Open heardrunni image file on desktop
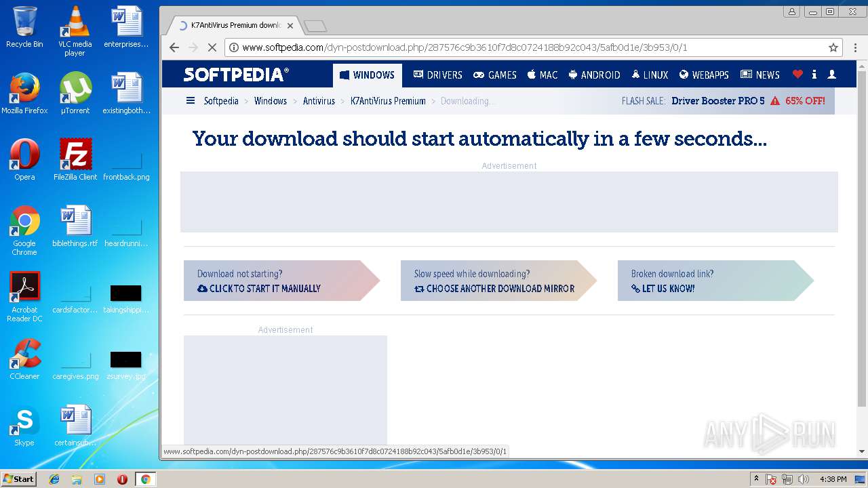868x488 pixels. pos(126,233)
